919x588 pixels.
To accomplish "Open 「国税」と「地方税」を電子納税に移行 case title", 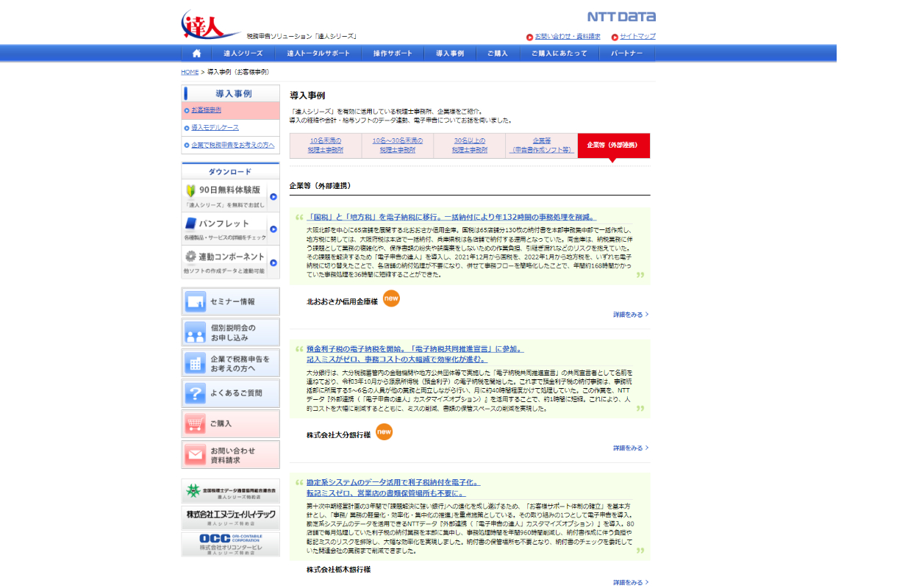I will (x=452, y=218).
